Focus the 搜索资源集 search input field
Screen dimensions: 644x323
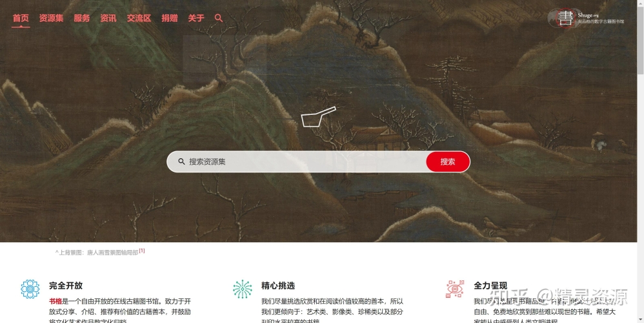coord(297,161)
